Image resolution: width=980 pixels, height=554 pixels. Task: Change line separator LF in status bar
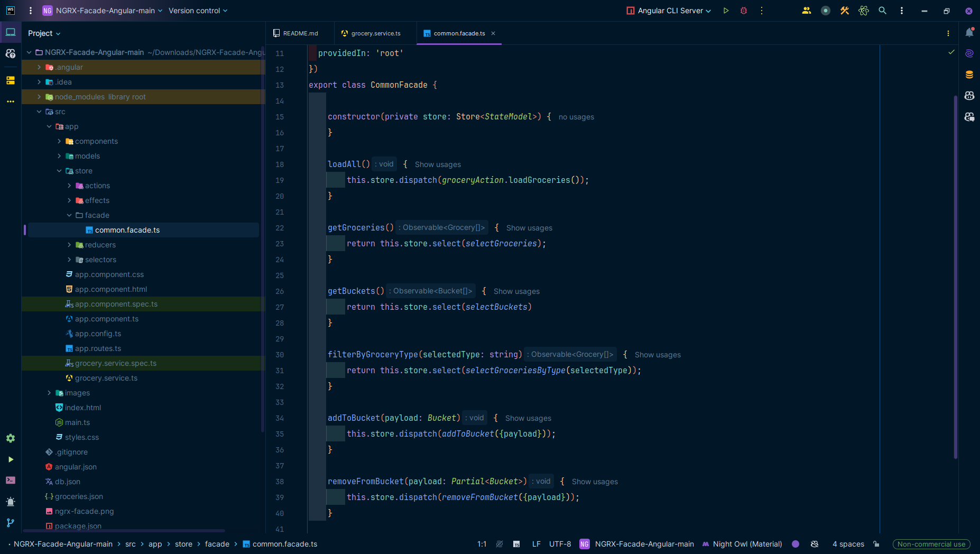537,544
